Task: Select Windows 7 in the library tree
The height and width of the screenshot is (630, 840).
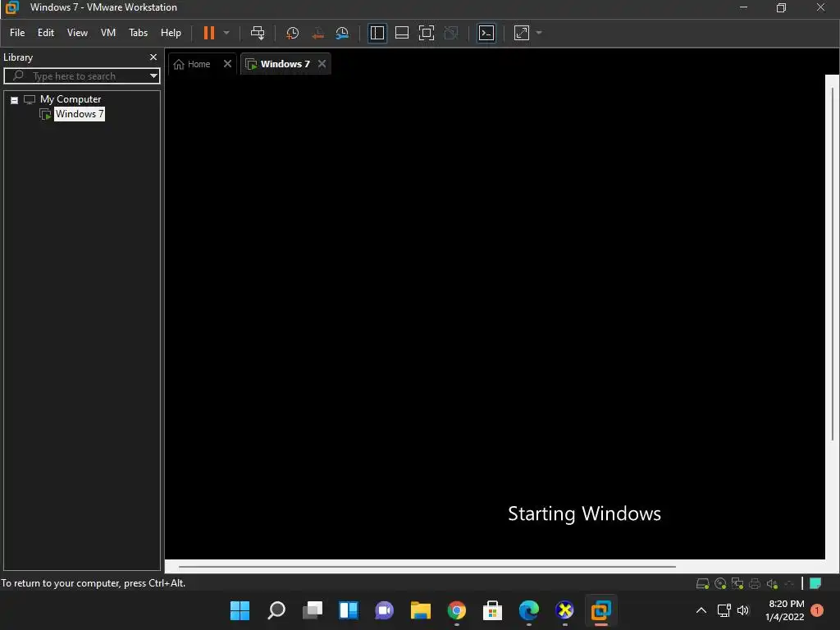Action: 80,114
